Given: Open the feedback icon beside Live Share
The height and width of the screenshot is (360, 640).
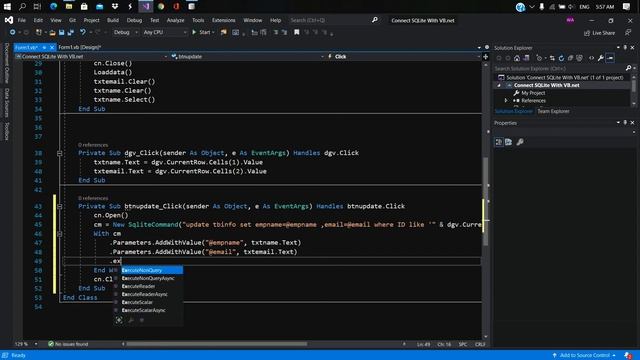Looking at the screenshot, I should click(628, 33).
